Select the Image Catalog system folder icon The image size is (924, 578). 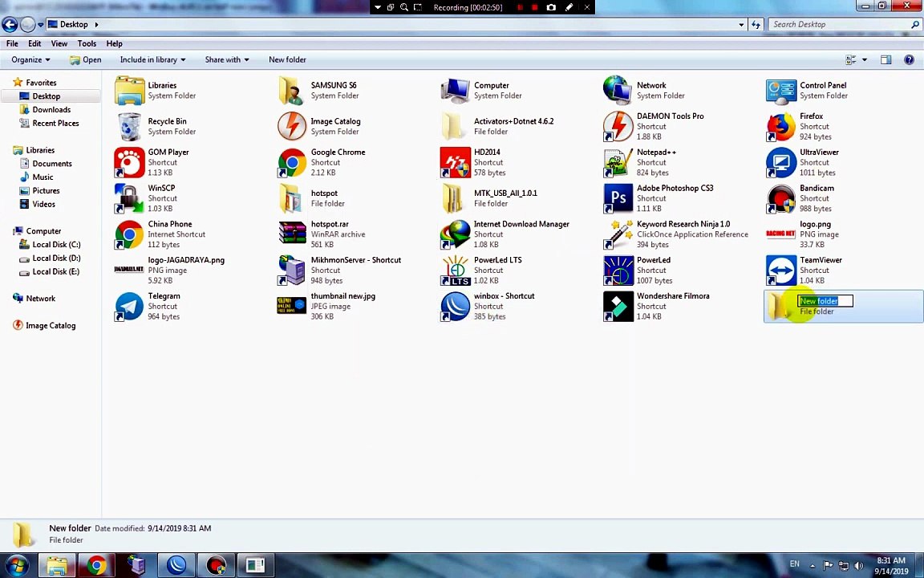[x=292, y=126]
